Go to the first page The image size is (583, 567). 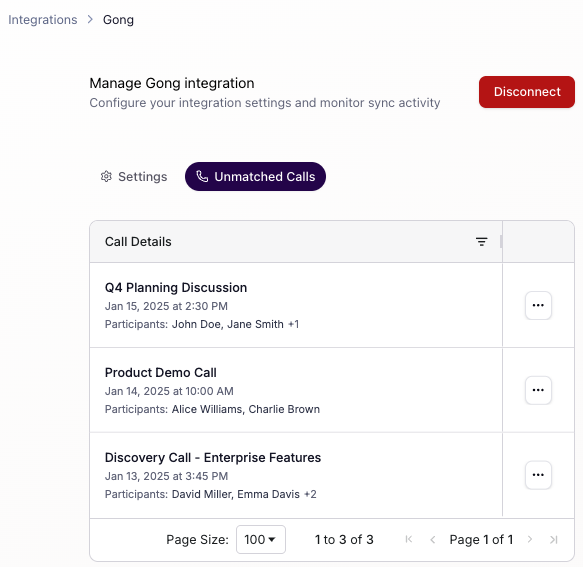point(409,539)
